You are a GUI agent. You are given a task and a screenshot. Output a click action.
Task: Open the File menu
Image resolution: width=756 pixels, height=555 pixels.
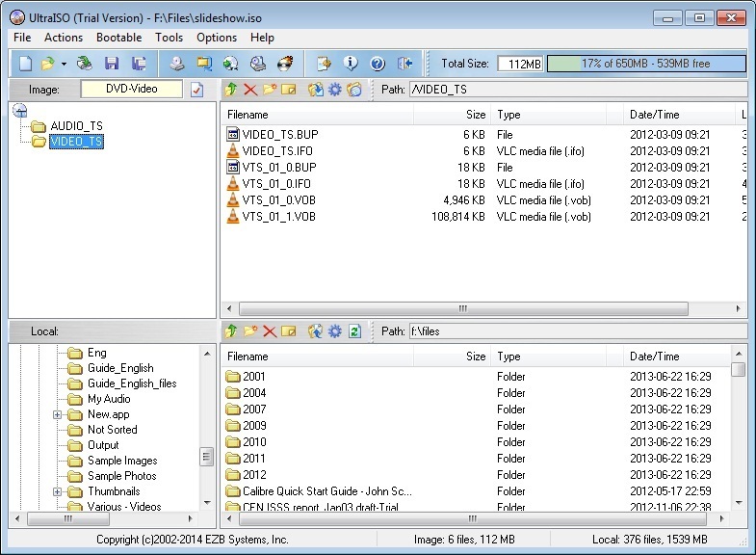click(x=22, y=38)
